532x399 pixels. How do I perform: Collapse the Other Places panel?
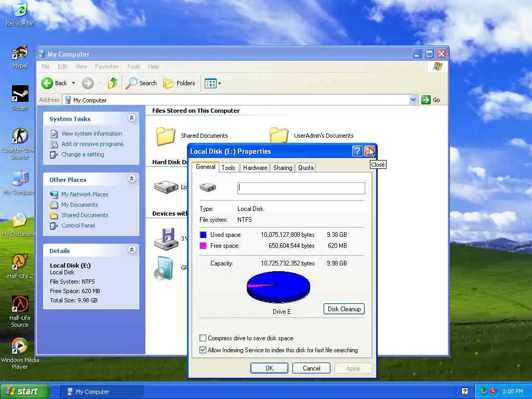click(132, 179)
